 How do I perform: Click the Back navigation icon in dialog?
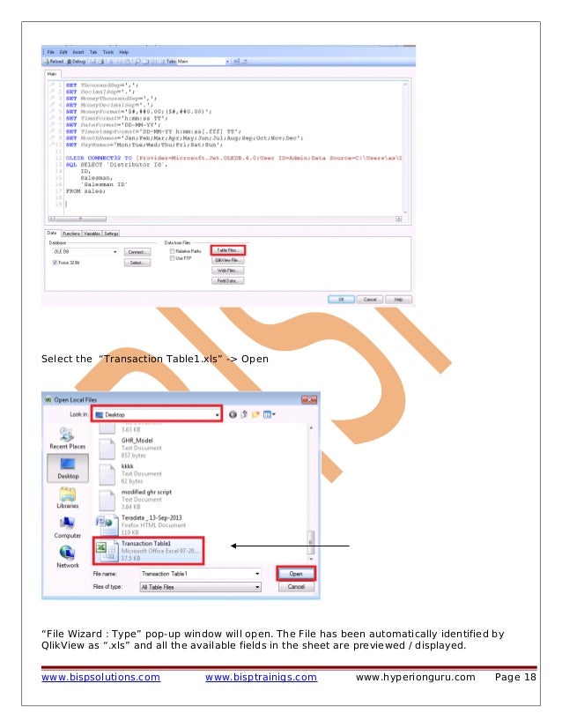[x=233, y=414]
